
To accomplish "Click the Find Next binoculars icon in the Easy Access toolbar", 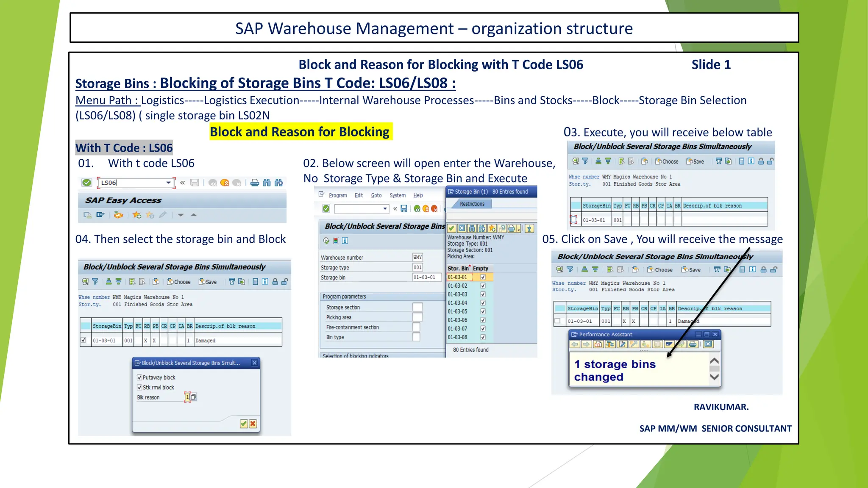I will click(x=278, y=183).
